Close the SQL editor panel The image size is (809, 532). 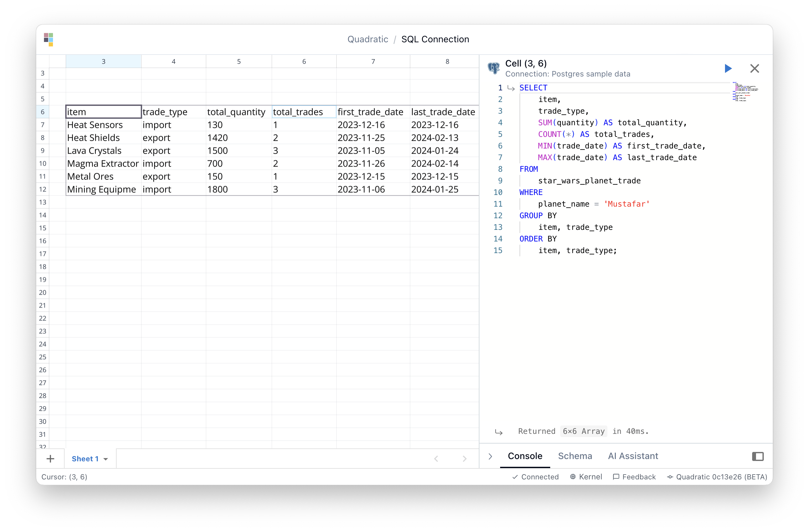click(x=754, y=68)
